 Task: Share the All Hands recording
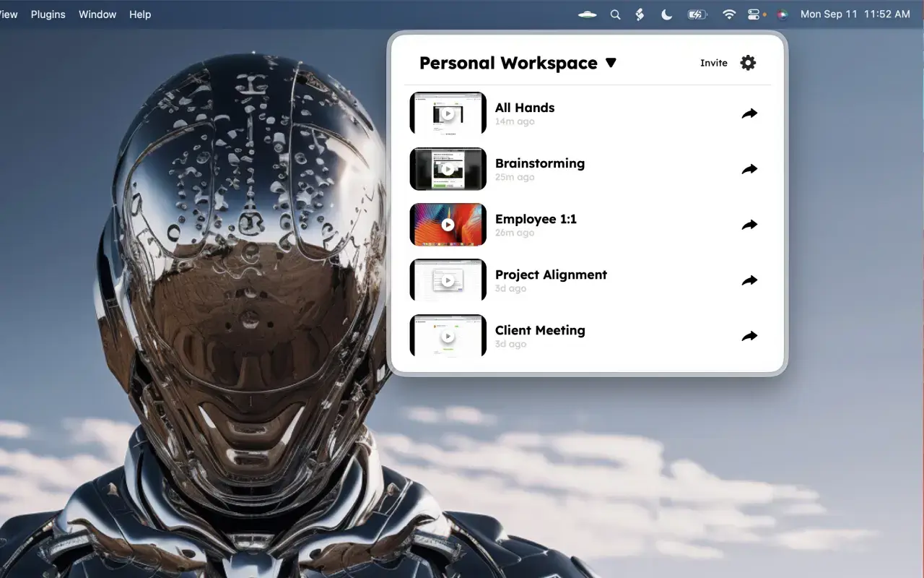[749, 113]
